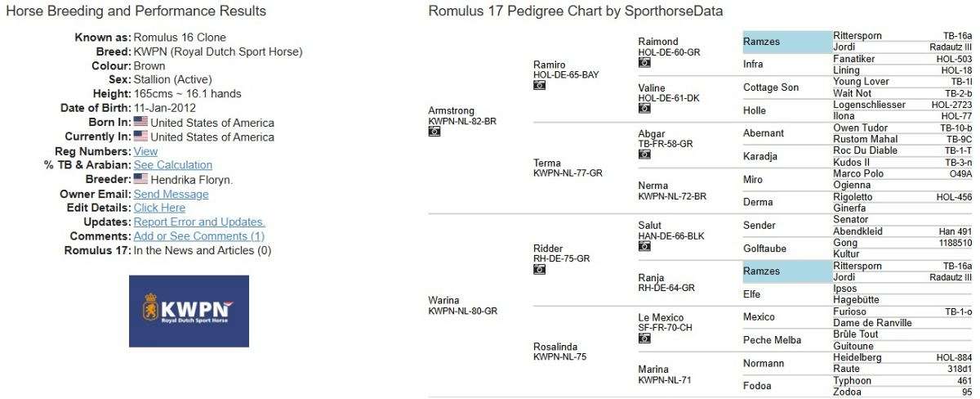Viewport: 980px width, 399px height.
Task: Open Rosalinda pedigree entry
Action: pyautogui.click(x=555, y=347)
